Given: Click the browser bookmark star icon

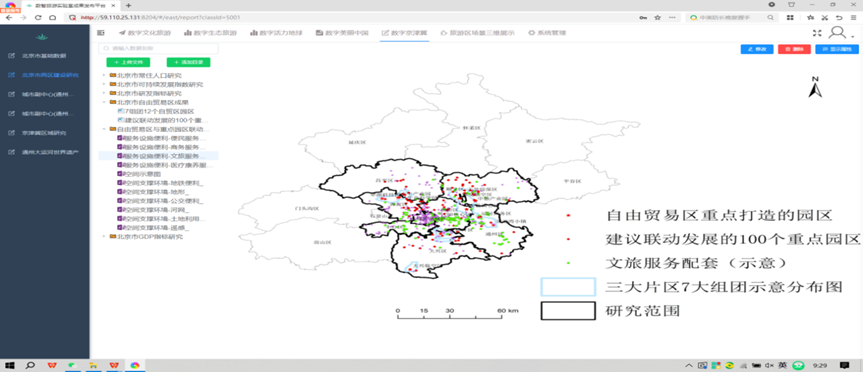Looking at the screenshot, I should [657, 18].
